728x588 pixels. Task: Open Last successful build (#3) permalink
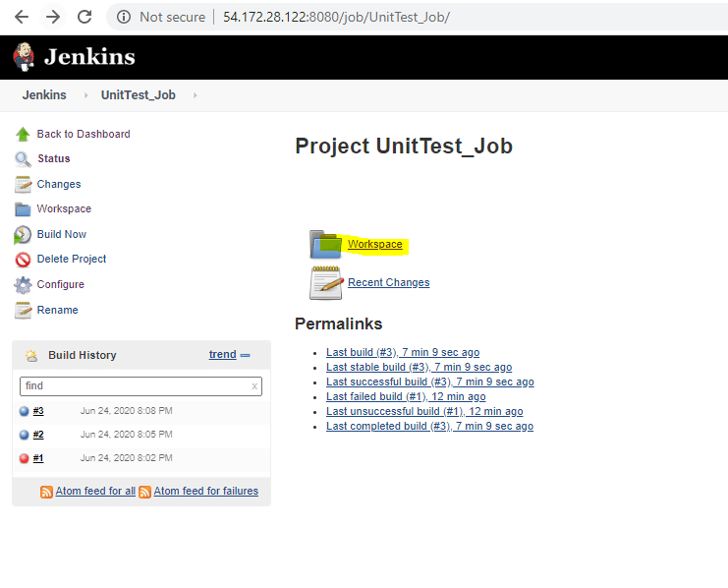(x=430, y=382)
